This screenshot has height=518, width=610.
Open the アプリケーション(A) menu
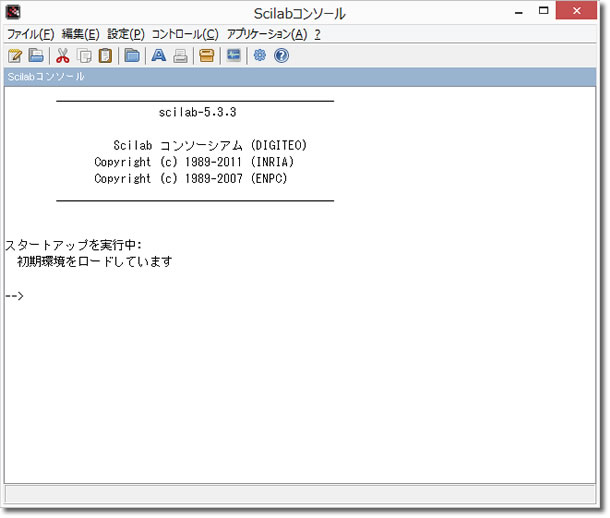click(267, 34)
